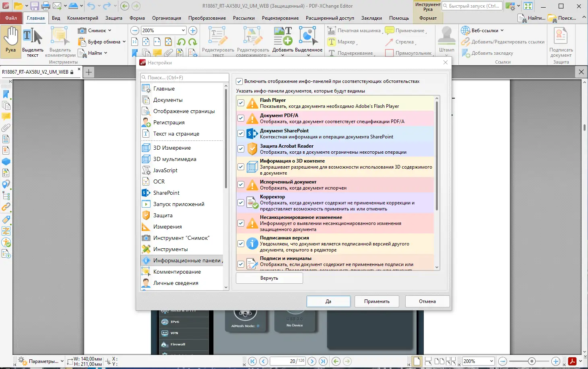
Task: Uncheck the Flash Player info panel checkbox
Action: [x=241, y=103]
